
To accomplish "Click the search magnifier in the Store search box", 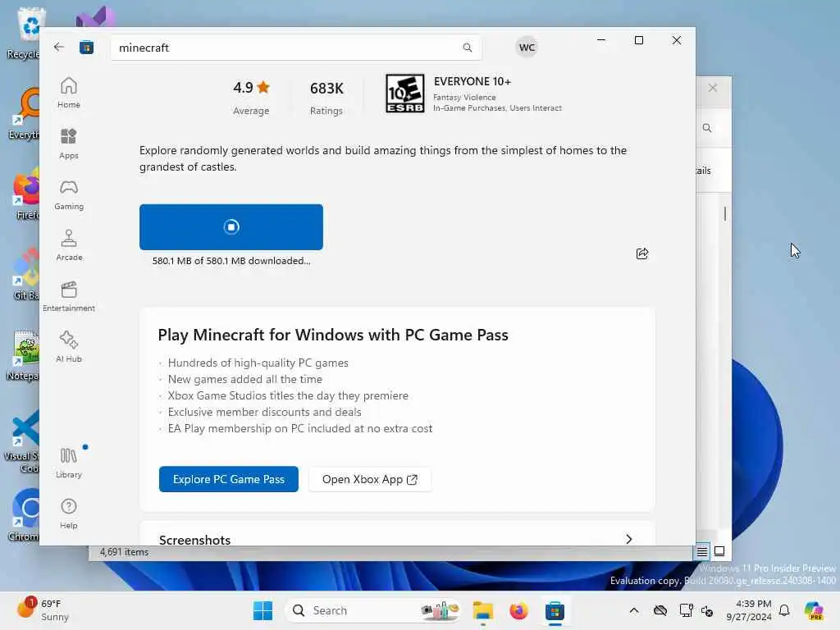I will click(x=467, y=48).
